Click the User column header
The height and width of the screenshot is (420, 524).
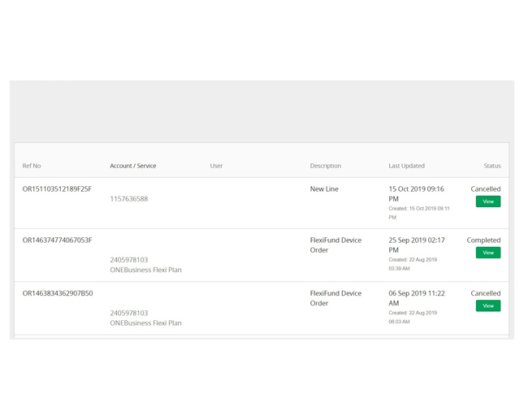pyautogui.click(x=216, y=166)
